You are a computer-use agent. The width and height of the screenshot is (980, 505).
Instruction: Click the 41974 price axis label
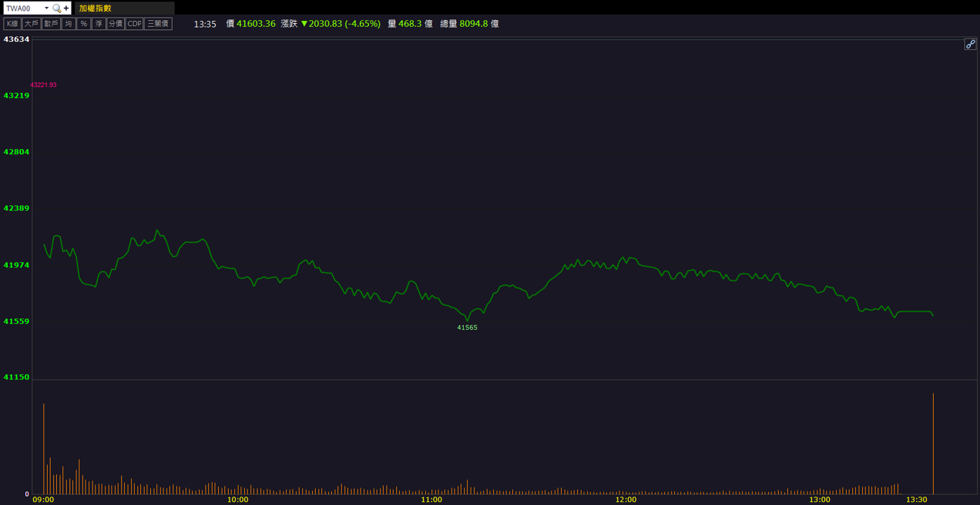[x=17, y=265]
